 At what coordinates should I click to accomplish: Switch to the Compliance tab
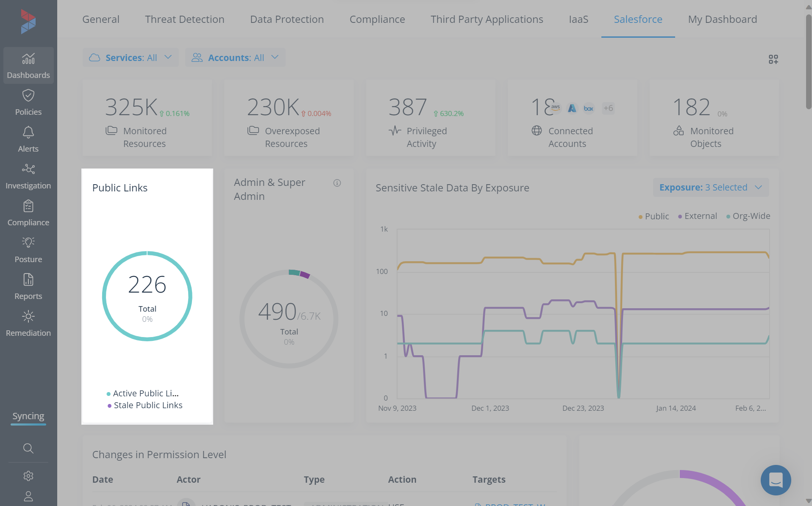[x=377, y=19]
